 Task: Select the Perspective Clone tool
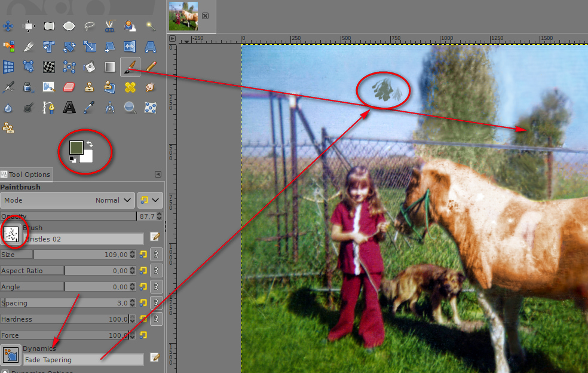click(109, 87)
